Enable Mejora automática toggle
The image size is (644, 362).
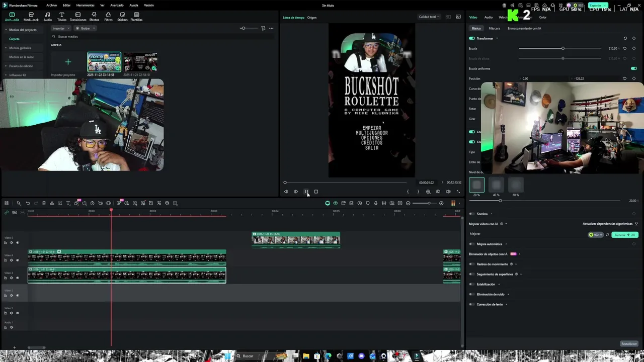point(472,244)
